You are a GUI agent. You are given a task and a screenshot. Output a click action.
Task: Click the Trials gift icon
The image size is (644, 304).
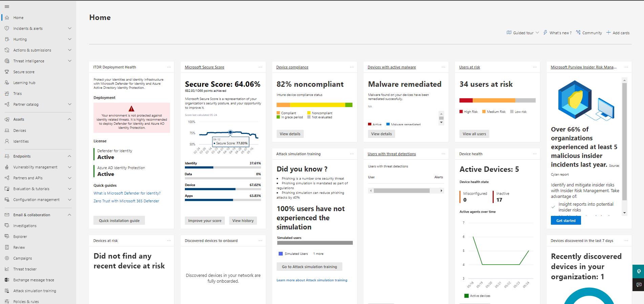7,94
